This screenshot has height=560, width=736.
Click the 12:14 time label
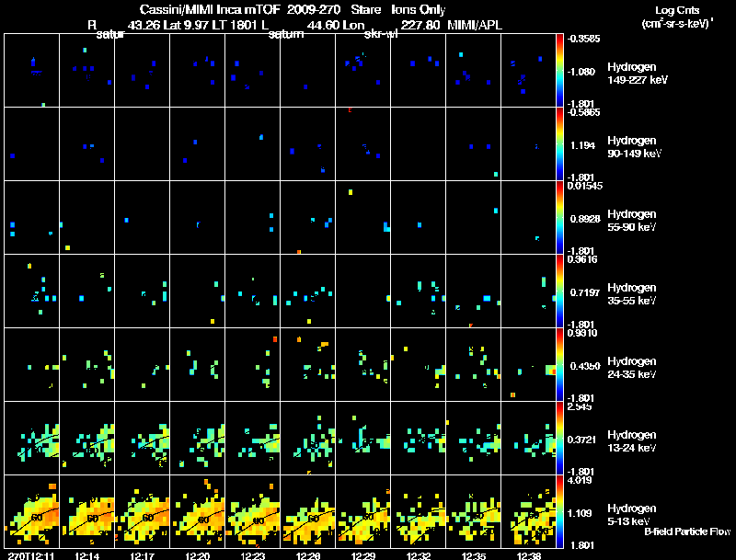point(86,555)
